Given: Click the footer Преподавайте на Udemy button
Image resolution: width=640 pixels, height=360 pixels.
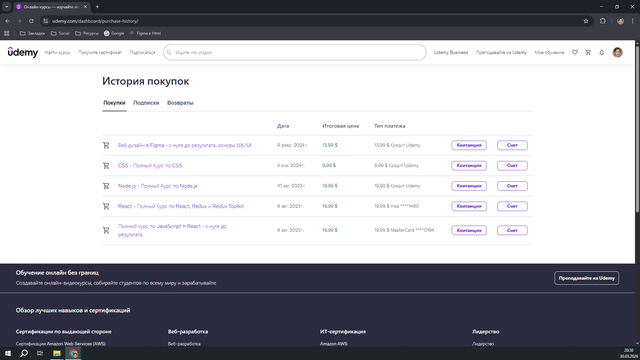Looking at the screenshot, I should point(587,278).
